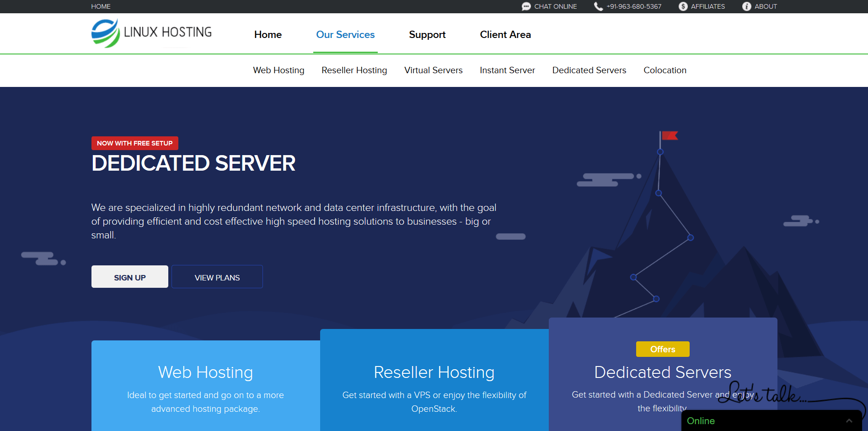
Task: Click the red flag on the mountain graphic
Action: (670, 135)
